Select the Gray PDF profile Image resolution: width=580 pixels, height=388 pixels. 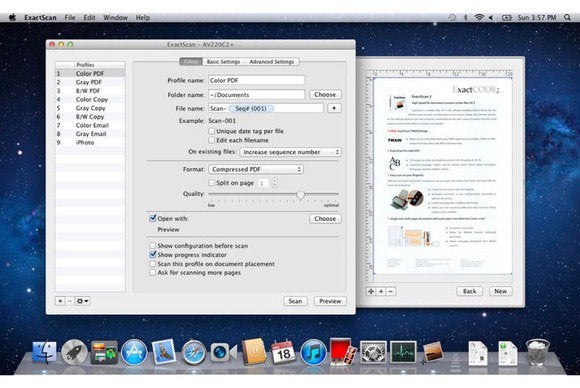90,82
